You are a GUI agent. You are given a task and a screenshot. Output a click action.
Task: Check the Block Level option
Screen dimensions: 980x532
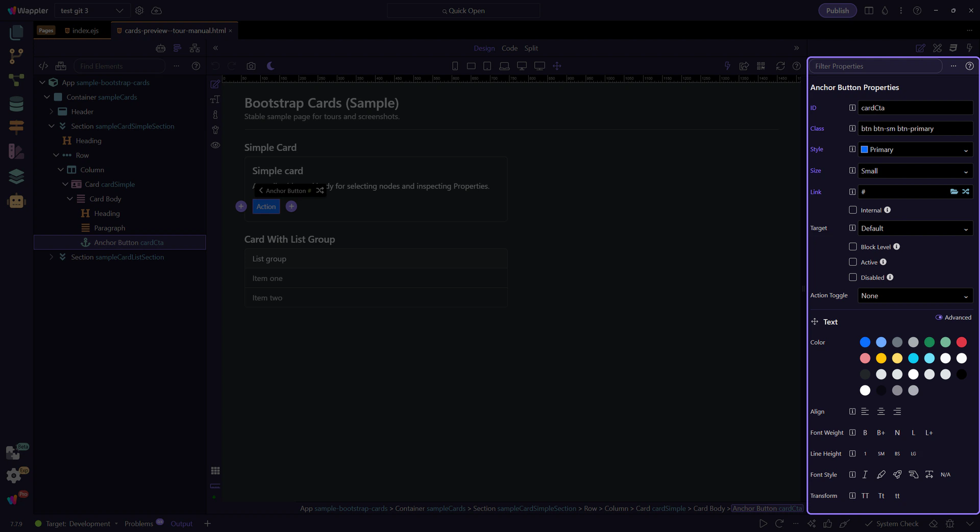click(x=852, y=247)
